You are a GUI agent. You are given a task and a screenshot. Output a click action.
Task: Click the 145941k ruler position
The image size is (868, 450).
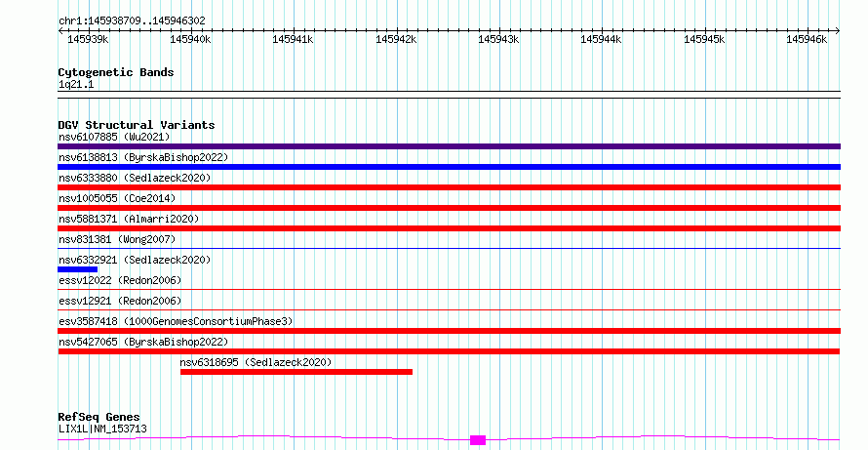293,39
